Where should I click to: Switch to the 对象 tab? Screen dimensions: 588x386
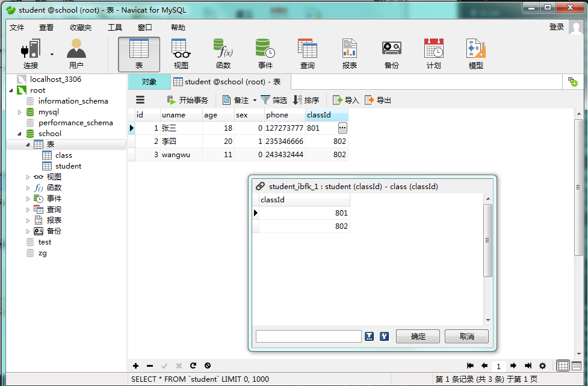149,82
